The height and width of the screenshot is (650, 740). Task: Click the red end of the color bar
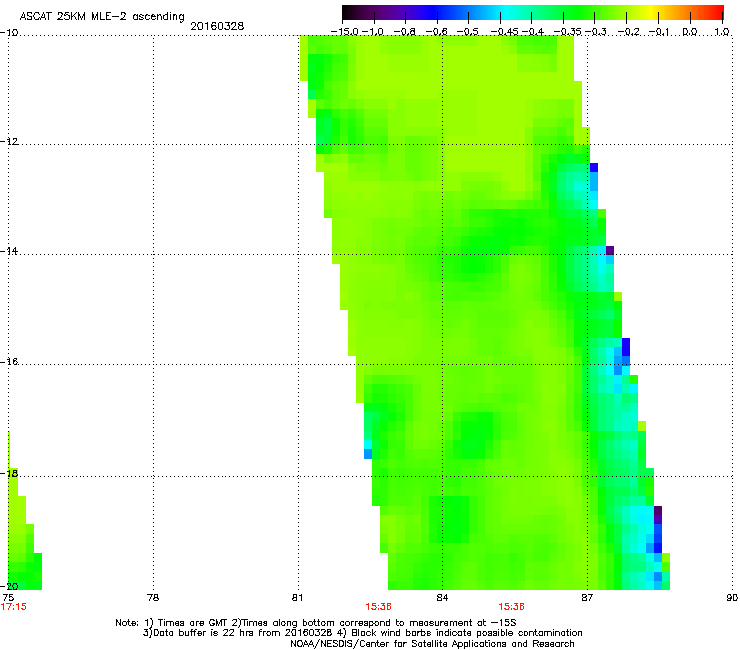click(x=713, y=13)
